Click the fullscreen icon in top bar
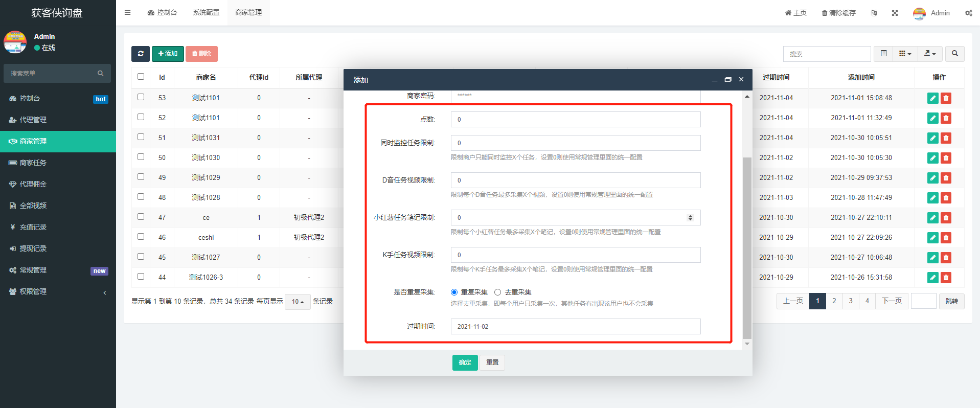The image size is (980, 408). tap(895, 13)
